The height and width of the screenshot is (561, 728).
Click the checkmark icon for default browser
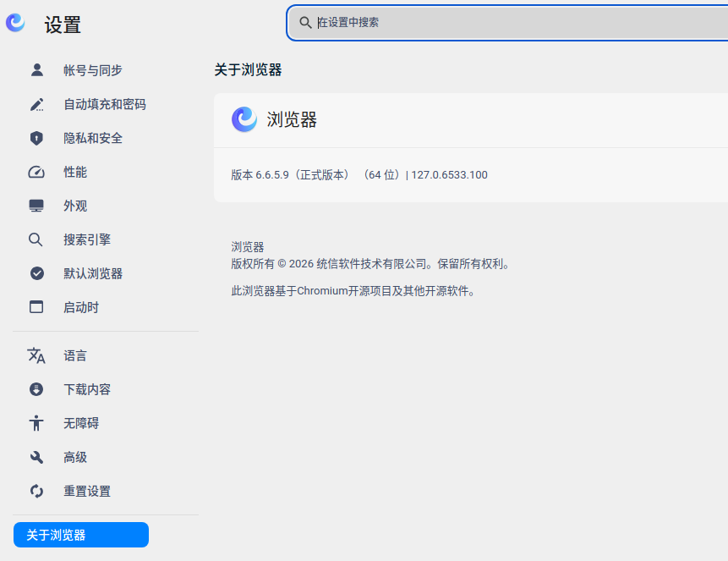tap(36, 273)
